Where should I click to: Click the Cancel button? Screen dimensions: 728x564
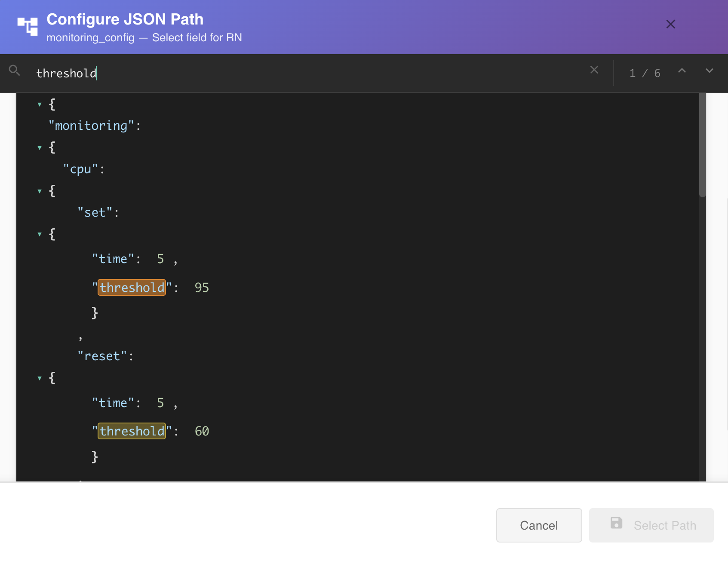pyautogui.click(x=539, y=525)
